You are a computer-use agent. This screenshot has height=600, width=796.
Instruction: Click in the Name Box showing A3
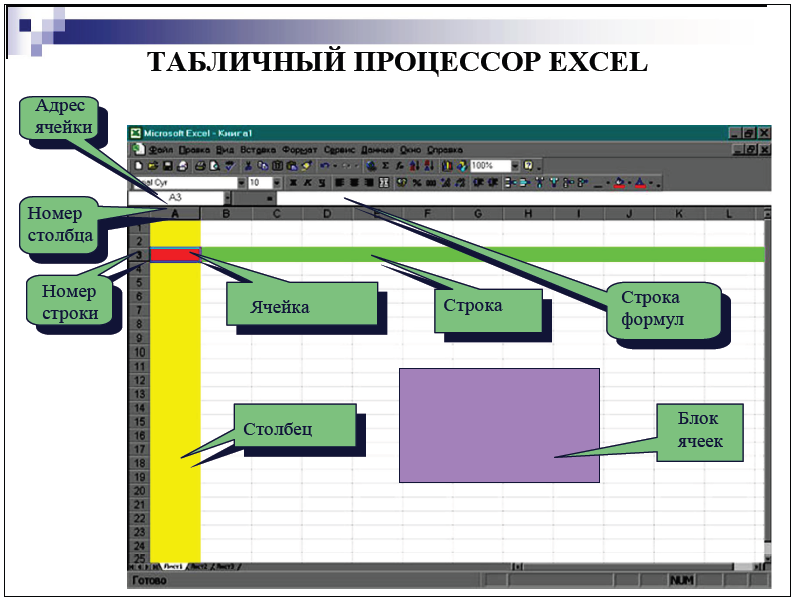pyautogui.click(x=176, y=198)
